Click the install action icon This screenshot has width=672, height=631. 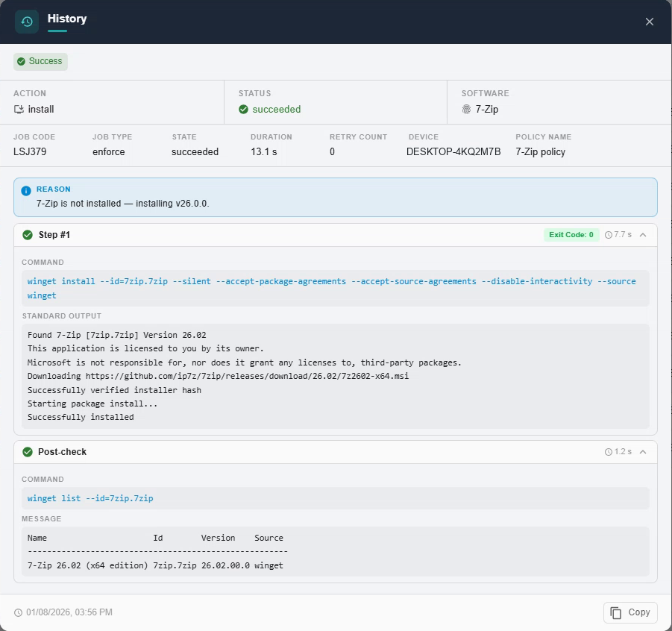pyautogui.click(x=19, y=110)
